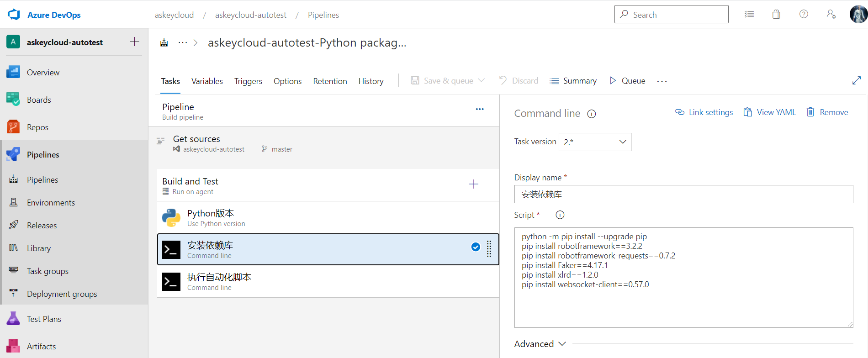Click the Command line info icon
The image size is (868, 358).
pos(592,114)
